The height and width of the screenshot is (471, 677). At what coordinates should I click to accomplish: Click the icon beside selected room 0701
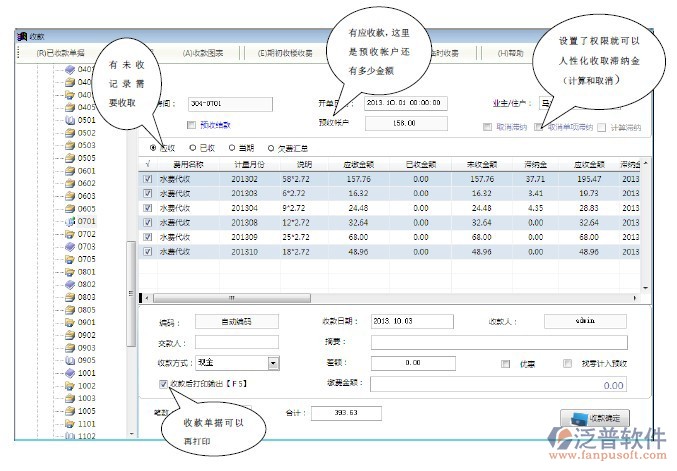(70, 221)
